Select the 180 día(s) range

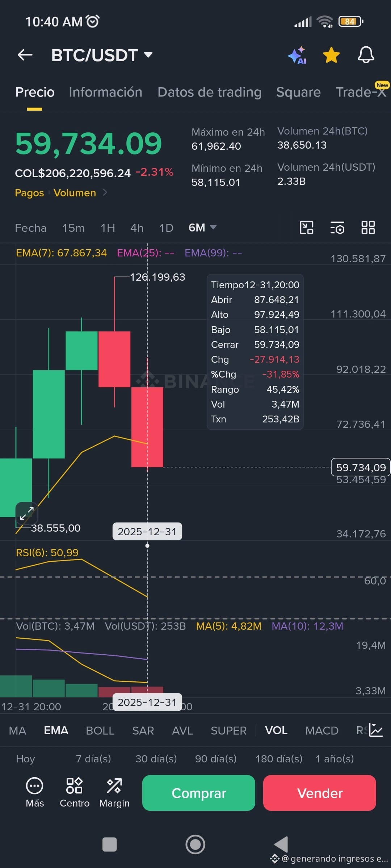pyautogui.click(x=279, y=759)
